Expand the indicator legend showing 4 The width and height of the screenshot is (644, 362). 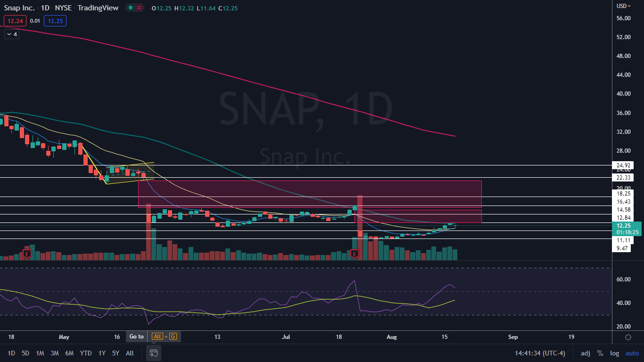coord(12,34)
